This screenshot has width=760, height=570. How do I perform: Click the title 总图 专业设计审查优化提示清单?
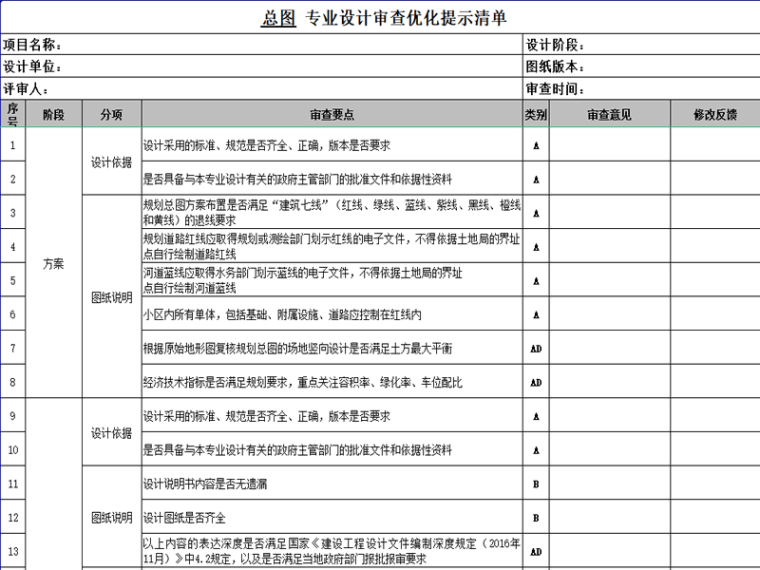[x=384, y=18]
